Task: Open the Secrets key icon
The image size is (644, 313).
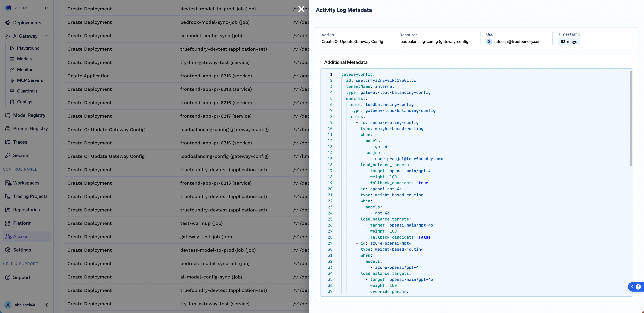Action: click(x=8, y=155)
